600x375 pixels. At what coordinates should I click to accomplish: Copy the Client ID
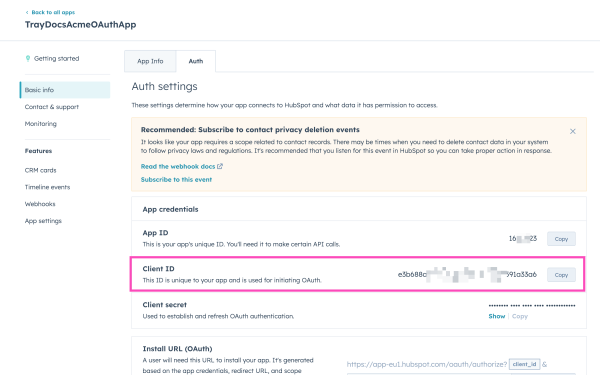(x=561, y=275)
